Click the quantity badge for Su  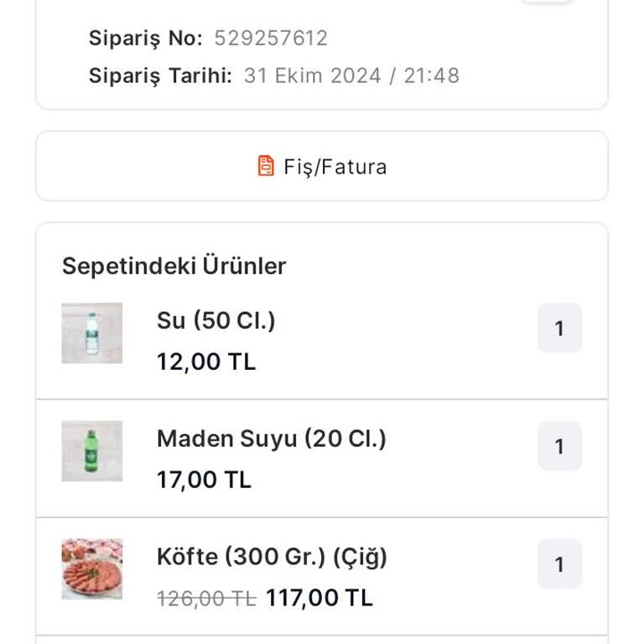[559, 328]
